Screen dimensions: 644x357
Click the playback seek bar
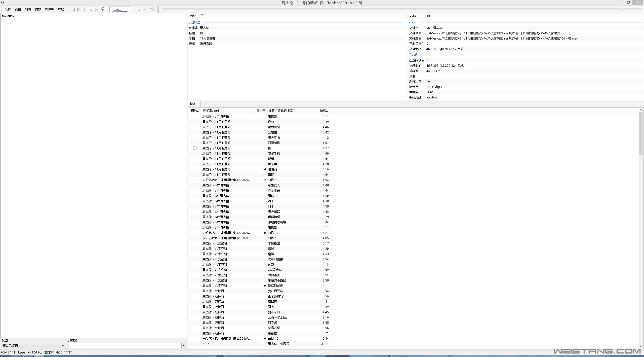pyautogui.click(x=402, y=9)
